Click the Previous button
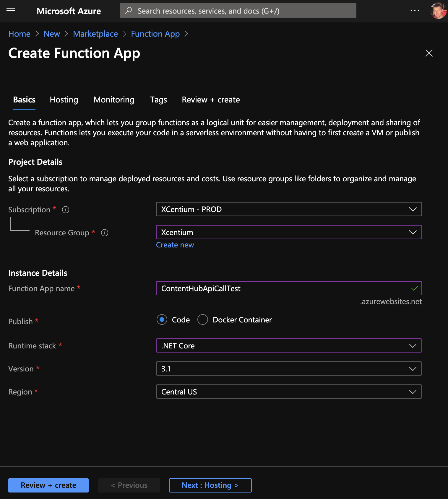This screenshot has height=499, width=448. point(129,485)
